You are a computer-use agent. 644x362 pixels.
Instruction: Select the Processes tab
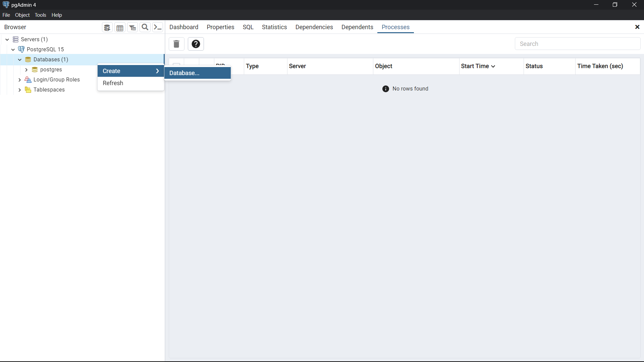coord(395,27)
